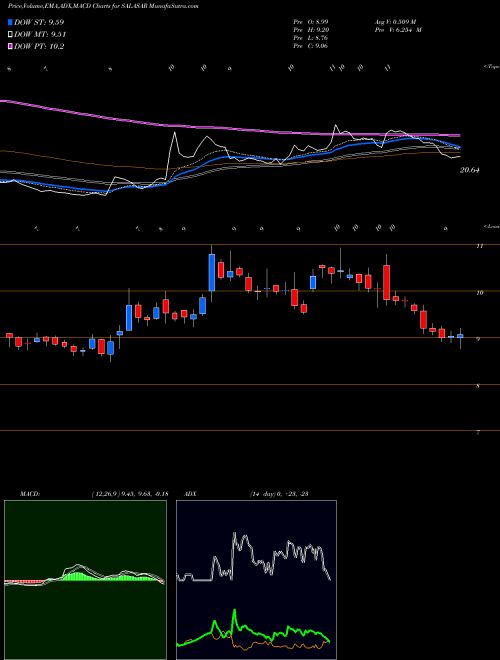Click the price axis label '11'

point(479,246)
